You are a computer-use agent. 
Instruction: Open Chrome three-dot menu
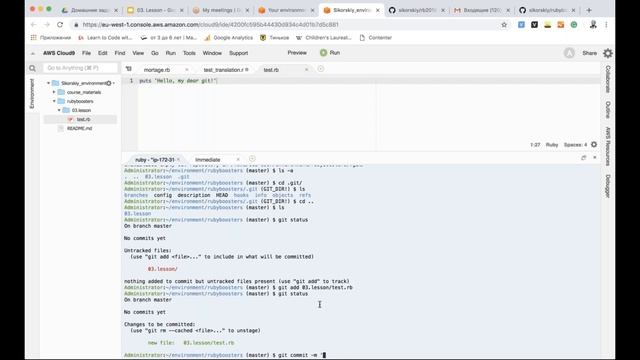click(606, 25)
